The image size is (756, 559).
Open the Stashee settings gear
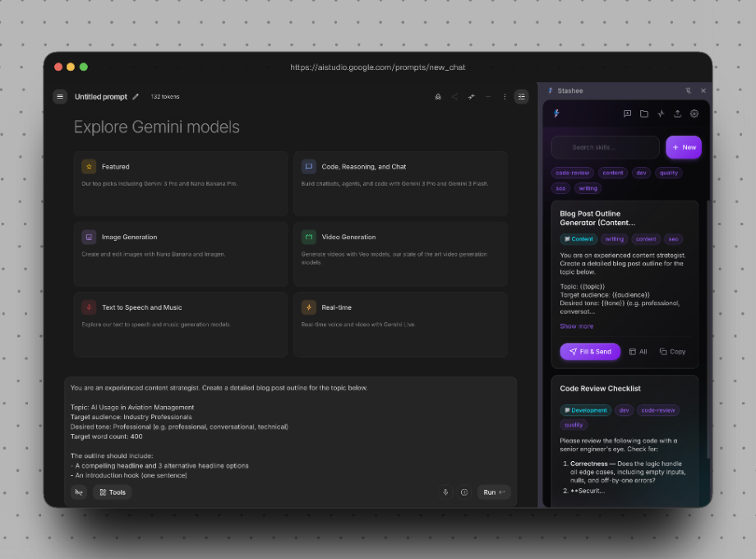pyautogui.click(x=694, y=113)
